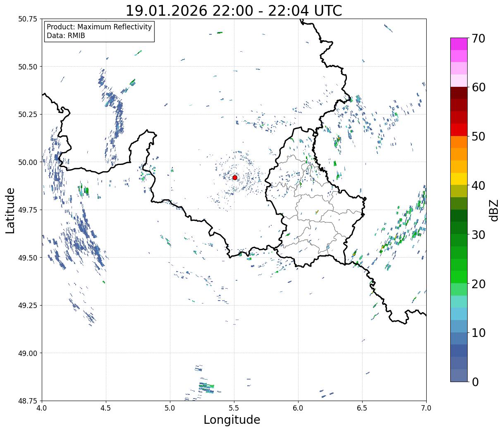Image resolution: width=504 pixels, height=430 pixels.
Task: Click the longitude tick label 6.5
Action: coord(362,408)
